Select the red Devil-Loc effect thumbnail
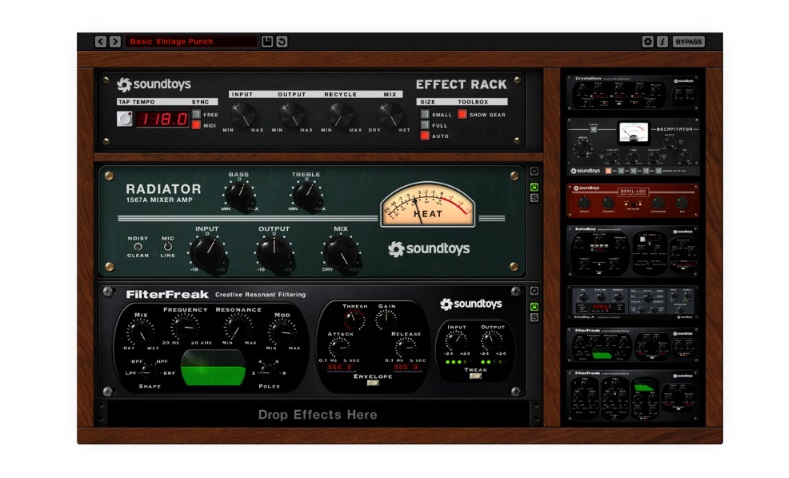Screen dimensions: 789x478 click(x=633, y=201)
